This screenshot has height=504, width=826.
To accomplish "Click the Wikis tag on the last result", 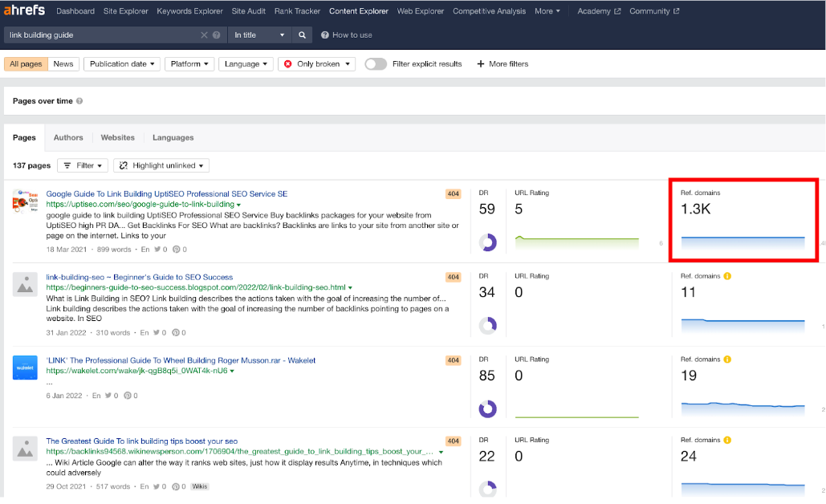I will coord(199,486).
